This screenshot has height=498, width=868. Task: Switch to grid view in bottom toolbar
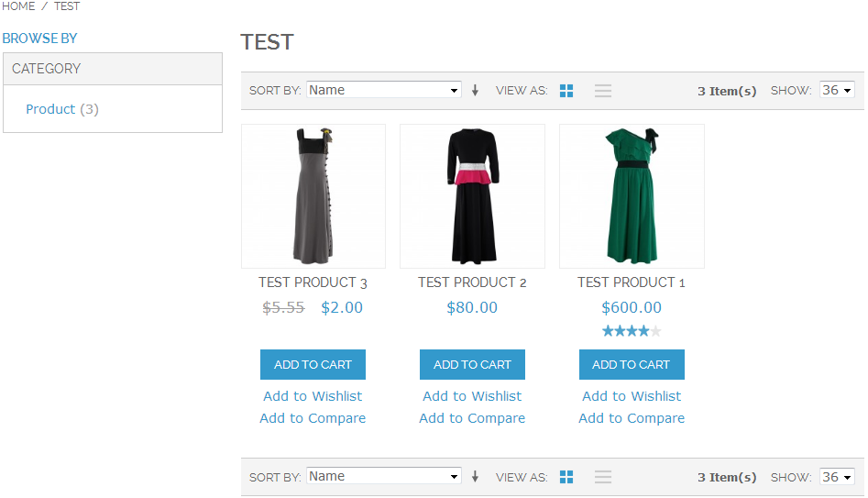click(566, 477)
